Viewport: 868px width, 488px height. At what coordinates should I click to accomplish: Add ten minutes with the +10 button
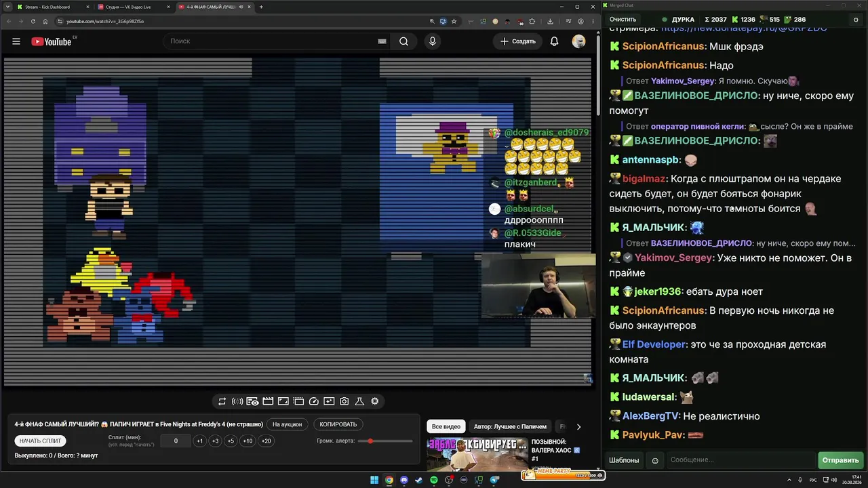click(x=248, y=441)
